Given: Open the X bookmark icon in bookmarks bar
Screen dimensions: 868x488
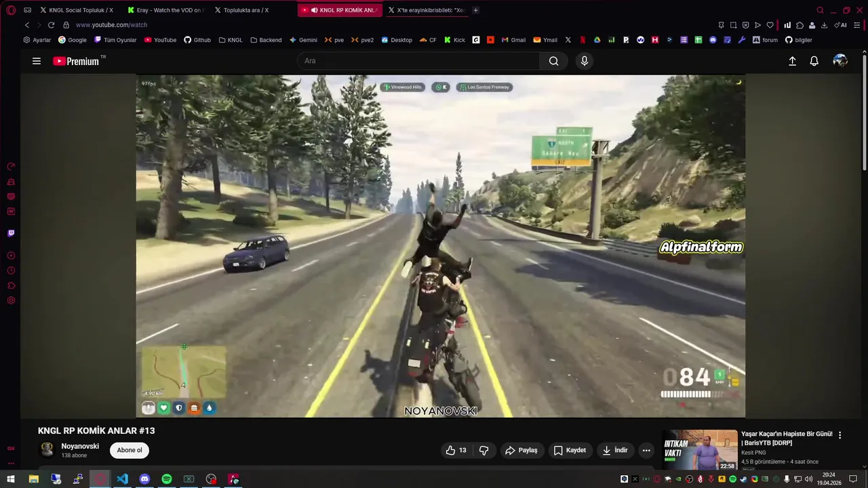Looking at the screenshot, I should point(568,40).
